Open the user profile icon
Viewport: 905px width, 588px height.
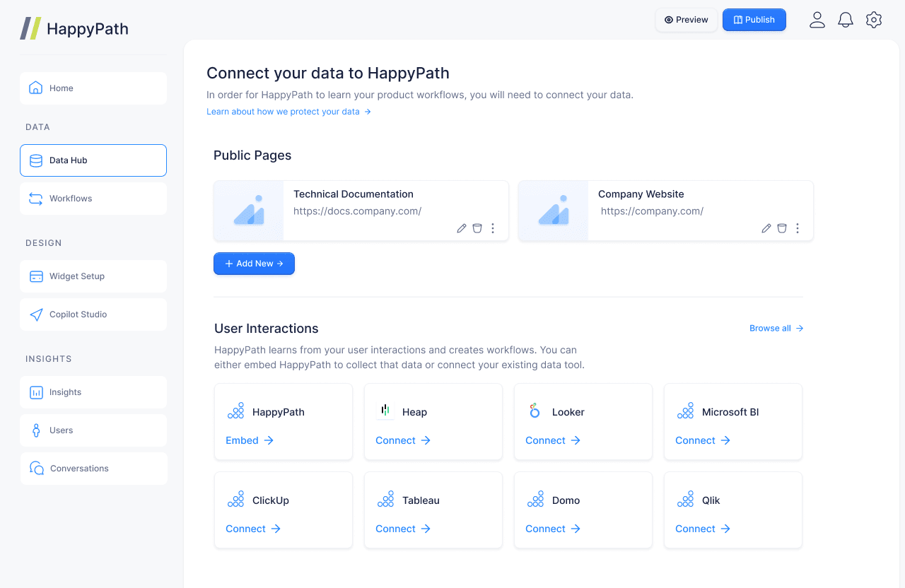click(x=817, y=20)
